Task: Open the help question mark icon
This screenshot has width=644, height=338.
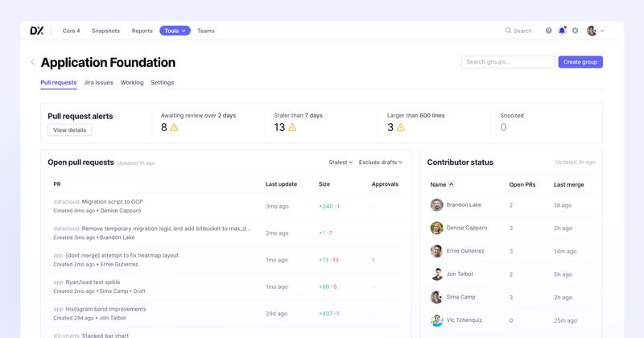Action: 549,31
